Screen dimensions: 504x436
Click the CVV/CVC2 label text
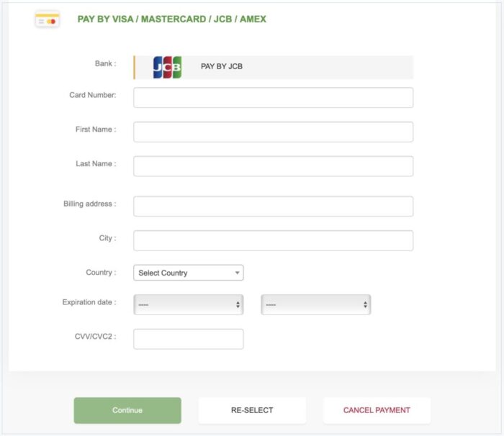click(x=94, y=336)
